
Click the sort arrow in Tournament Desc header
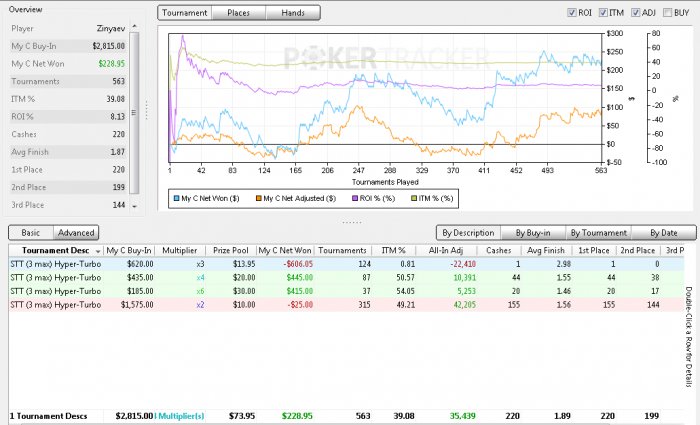click(96, 249)
